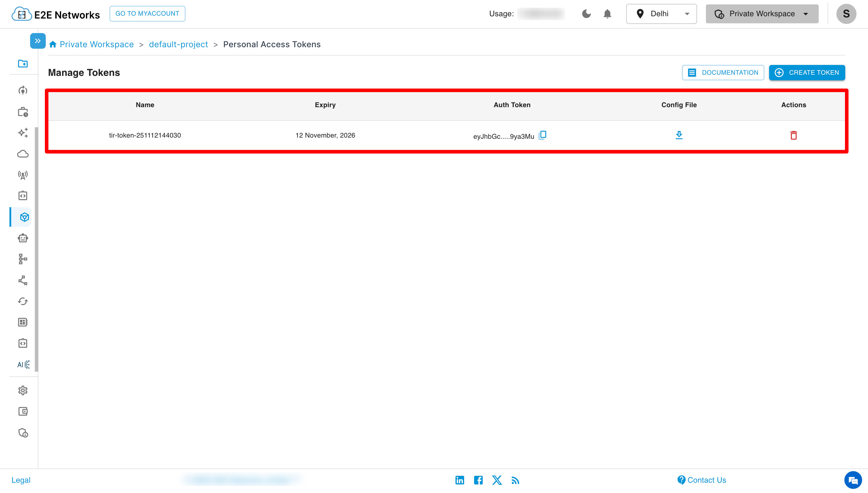Open settings gear in sidebar

click(x=23, y=390)
